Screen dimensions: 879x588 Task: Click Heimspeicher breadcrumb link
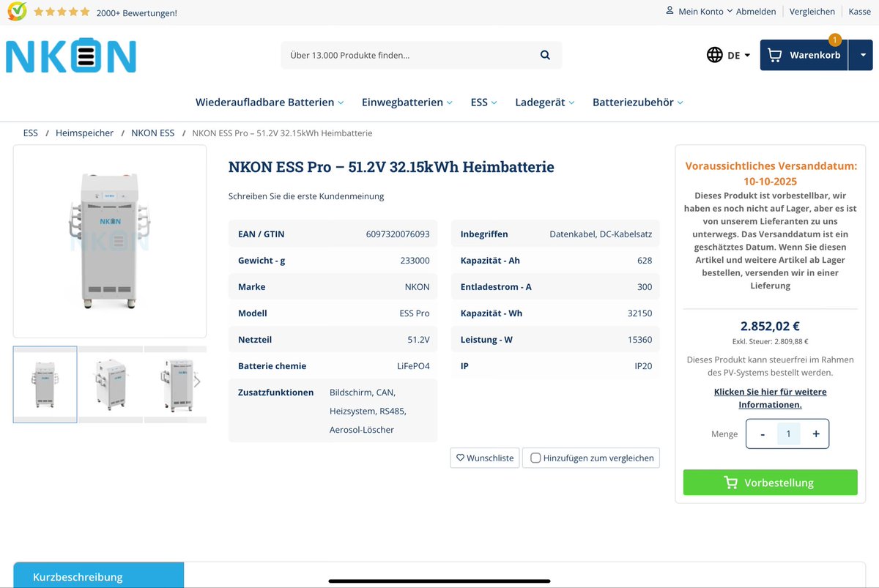click(x=84, y=133)
